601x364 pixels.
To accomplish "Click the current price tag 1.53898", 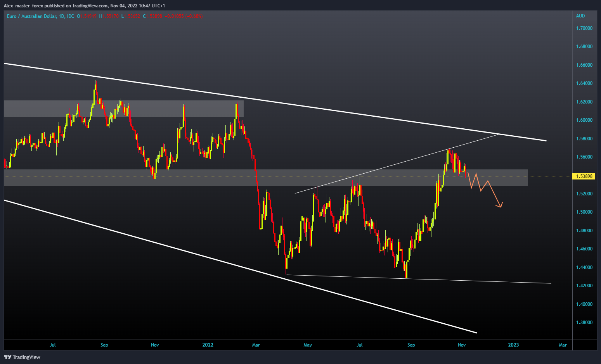I will 584,176.
